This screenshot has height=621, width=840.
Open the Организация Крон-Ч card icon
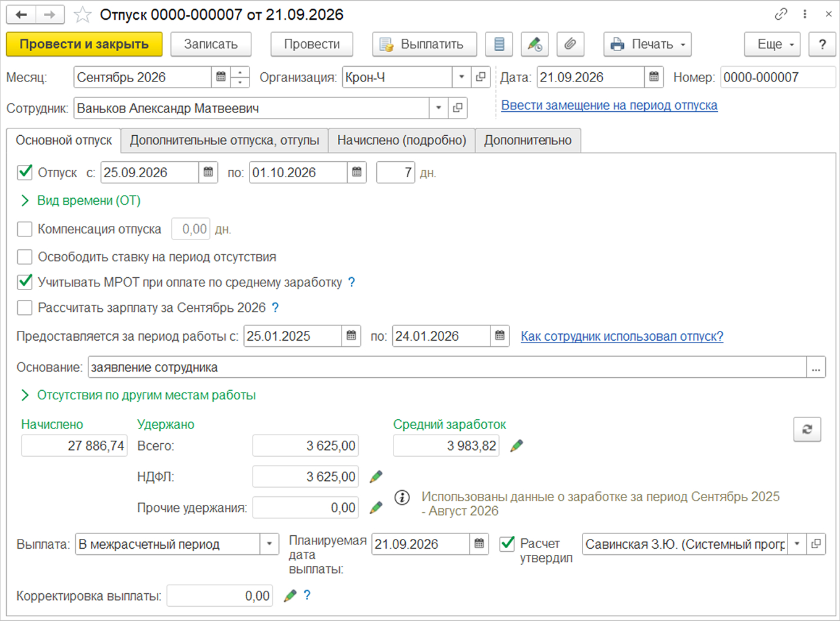[x=481, y=77]
